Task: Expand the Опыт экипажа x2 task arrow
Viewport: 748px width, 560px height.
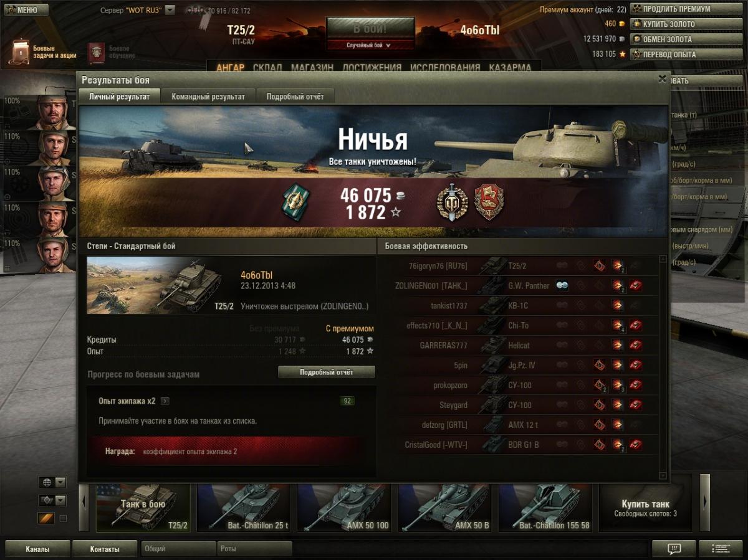Action: click(x=165, y=401)
